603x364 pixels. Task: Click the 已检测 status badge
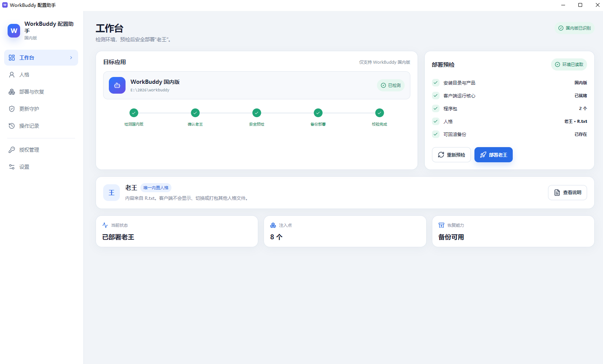(391, 85)
